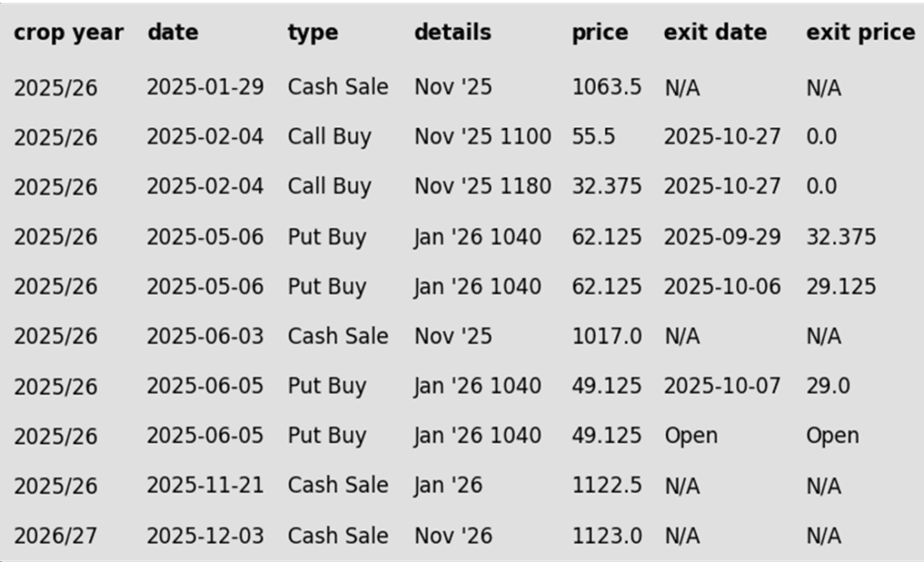Click the 2026/27 crop year cell
The width and height of the screenshot is (924, 562).
(55, 535)
